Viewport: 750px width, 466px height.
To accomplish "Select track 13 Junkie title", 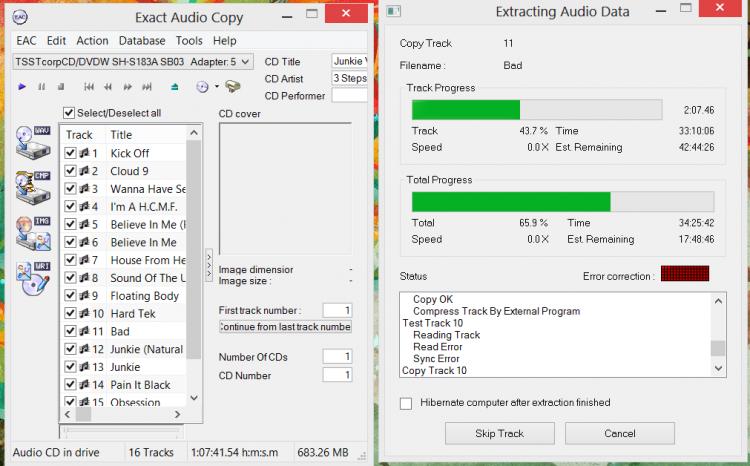I will pyautogui.click(x=125, y=367).
